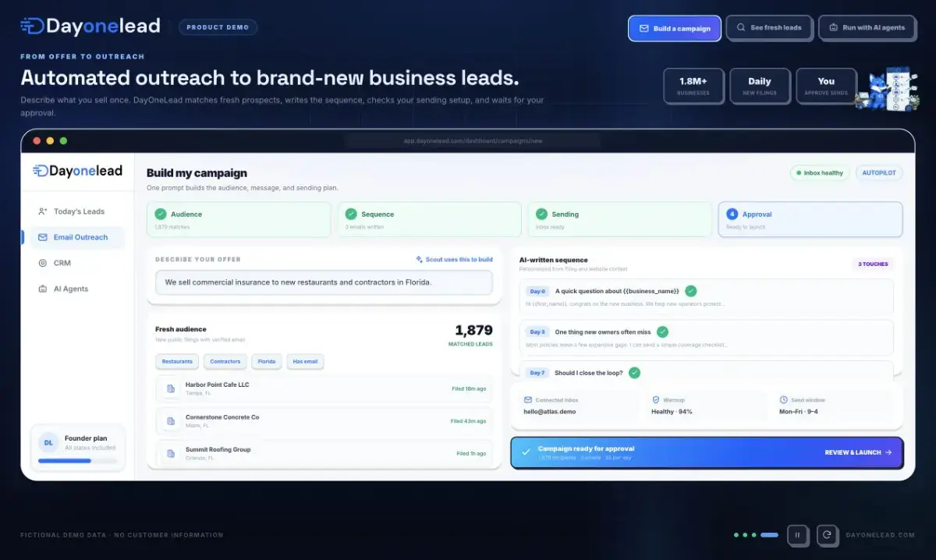
Task: Click the robot icon beside AI Agents
Action: tap(42, 289)
